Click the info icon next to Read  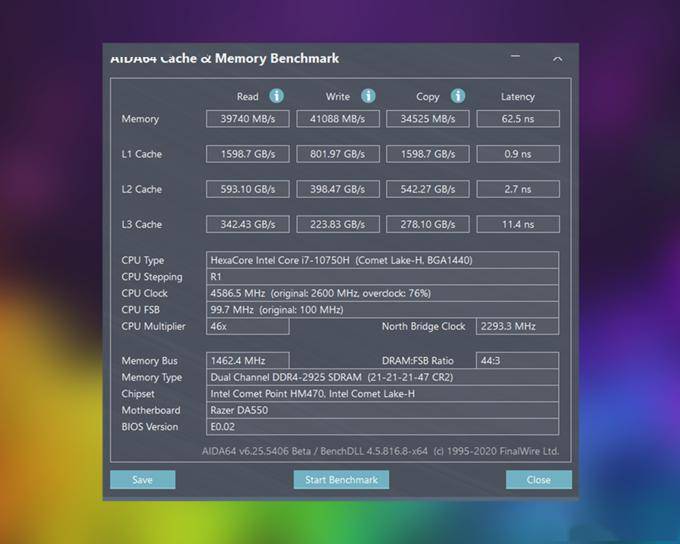277,96
